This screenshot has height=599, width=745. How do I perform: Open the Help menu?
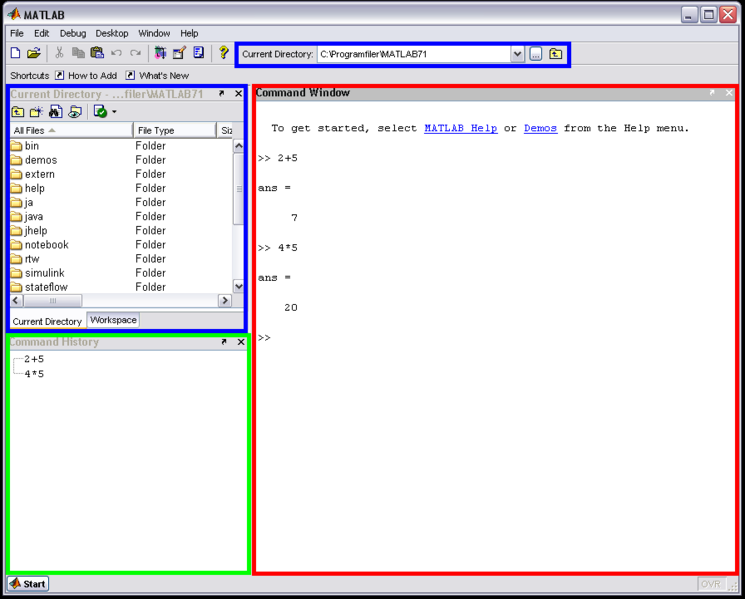(189, 33)
